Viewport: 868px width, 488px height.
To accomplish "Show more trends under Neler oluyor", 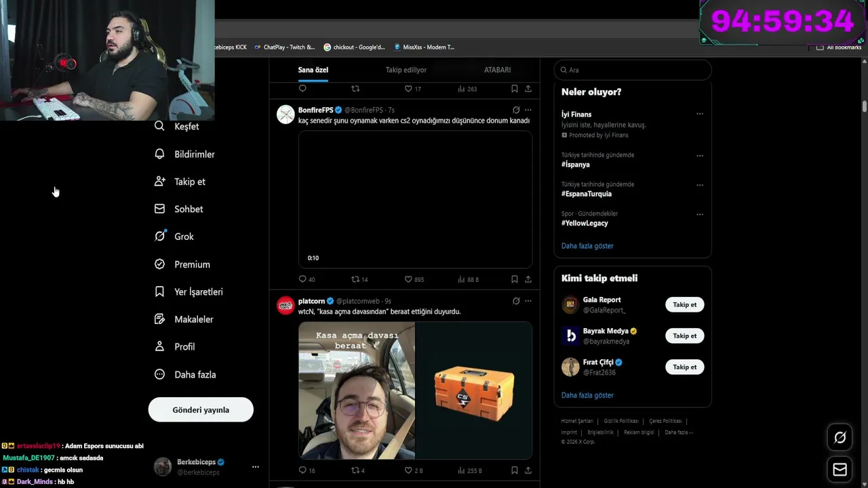I will pos(587,246).
